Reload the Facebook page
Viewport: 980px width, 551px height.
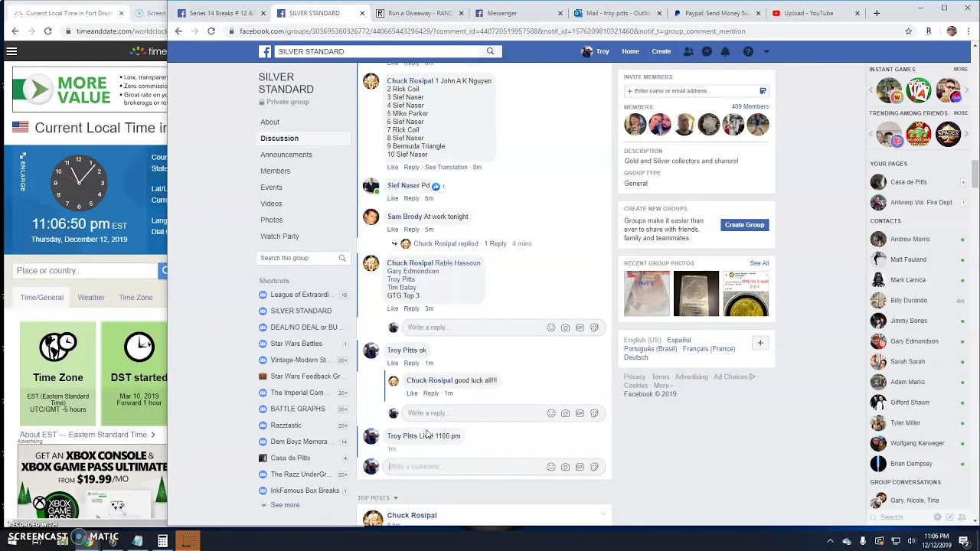pos(211,31)
